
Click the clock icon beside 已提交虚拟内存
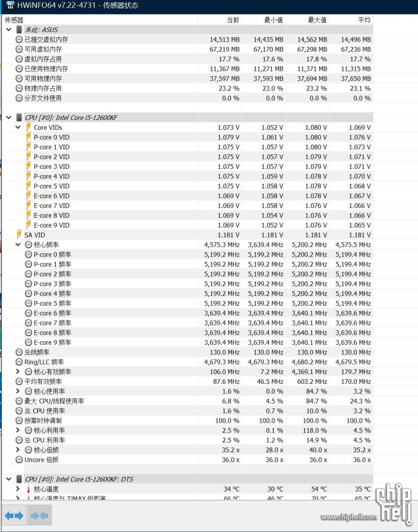(19, 39)
